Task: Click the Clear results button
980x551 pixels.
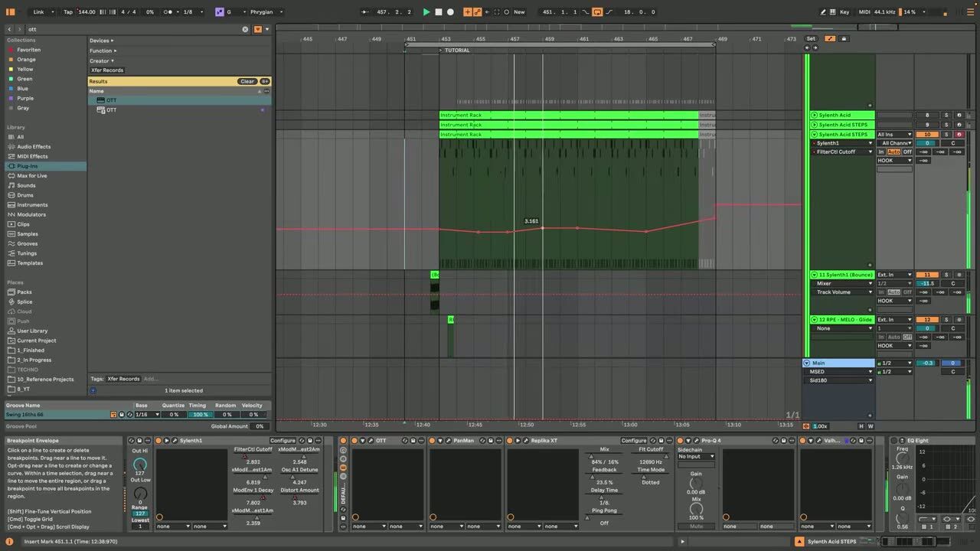Action: click(247, 81)
